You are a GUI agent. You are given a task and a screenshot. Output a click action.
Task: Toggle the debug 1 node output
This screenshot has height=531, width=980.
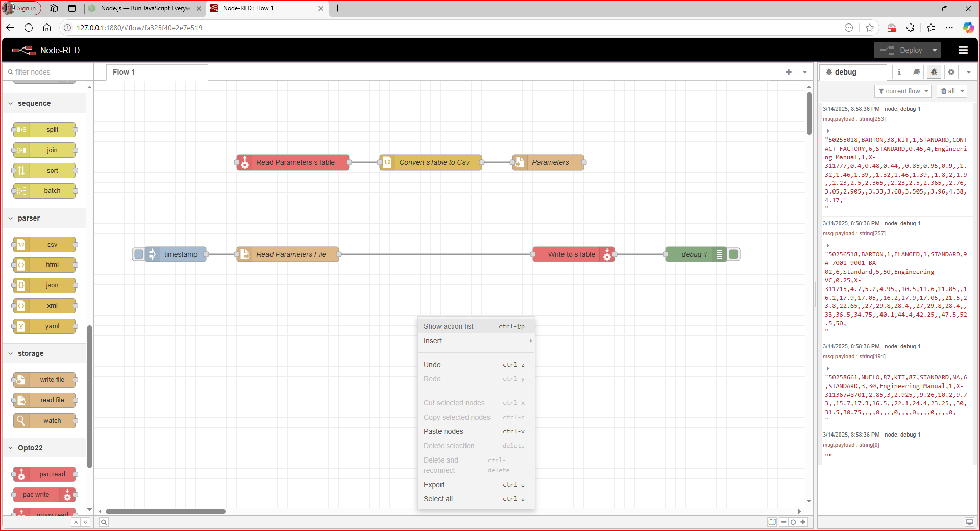coord(733,254)
